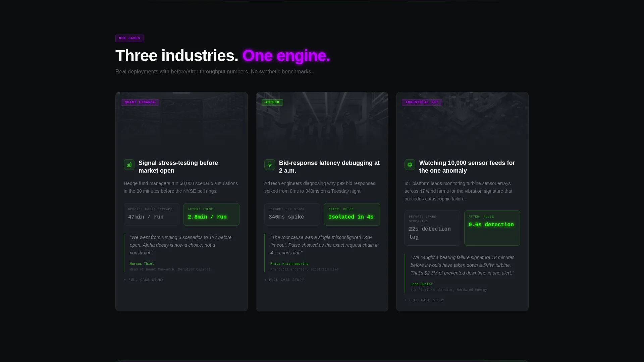Image resolution: width=644 pixels, height=362 pixels.
Task: Click the AdTech card people photo
Action: click(x=322, y=122)
